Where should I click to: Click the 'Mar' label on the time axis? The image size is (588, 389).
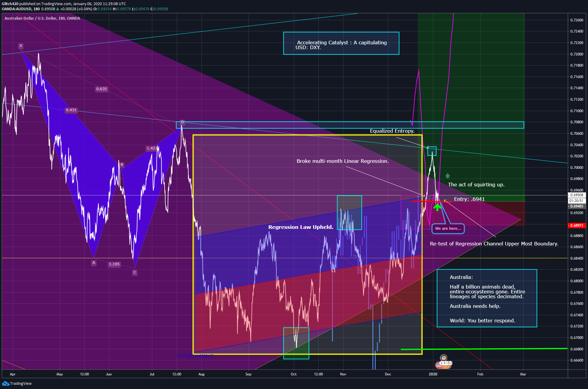(x=523, y=374)
